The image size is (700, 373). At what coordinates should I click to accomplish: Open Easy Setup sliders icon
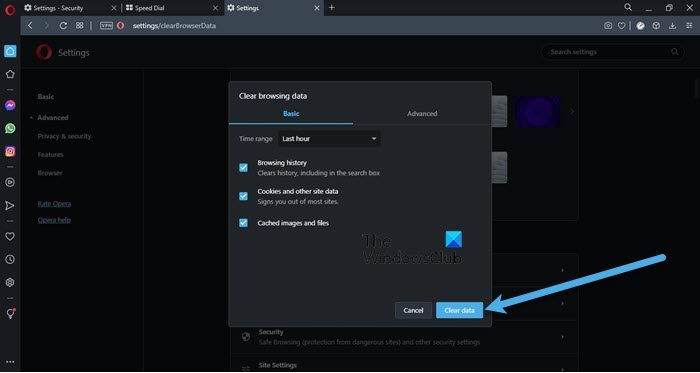point(689,26)
